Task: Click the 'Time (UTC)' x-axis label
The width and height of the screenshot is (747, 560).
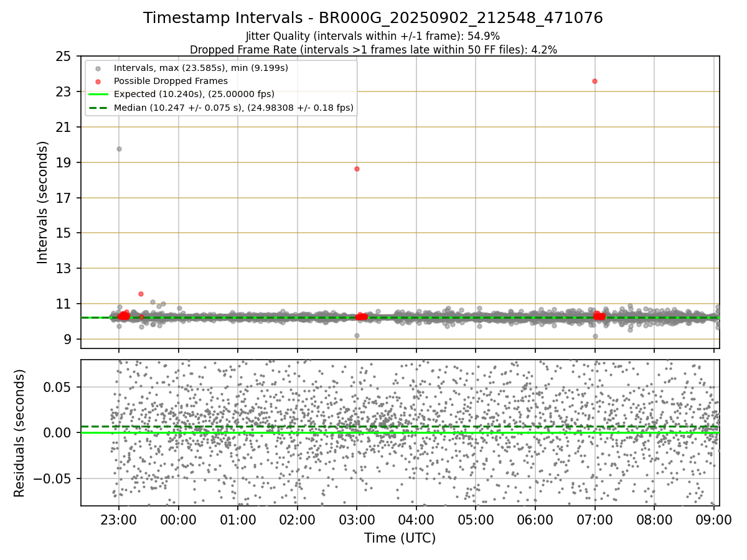Action: click(400, 538)
